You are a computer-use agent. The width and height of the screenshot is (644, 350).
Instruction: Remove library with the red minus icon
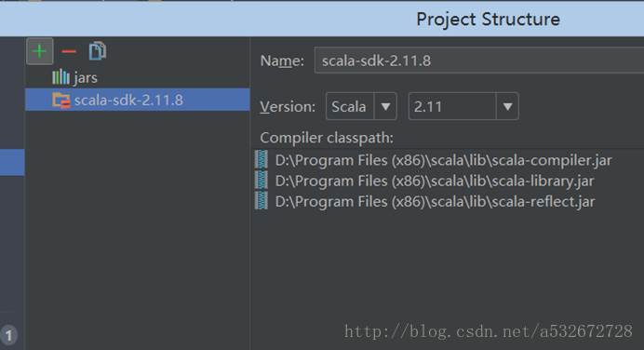point(69,51)
